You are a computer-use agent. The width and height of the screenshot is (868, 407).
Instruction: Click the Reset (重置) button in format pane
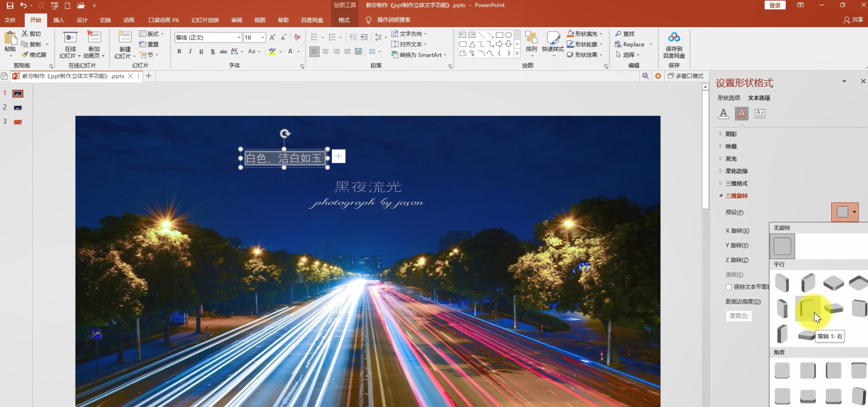pyautogui.click(x=739, y=316)
